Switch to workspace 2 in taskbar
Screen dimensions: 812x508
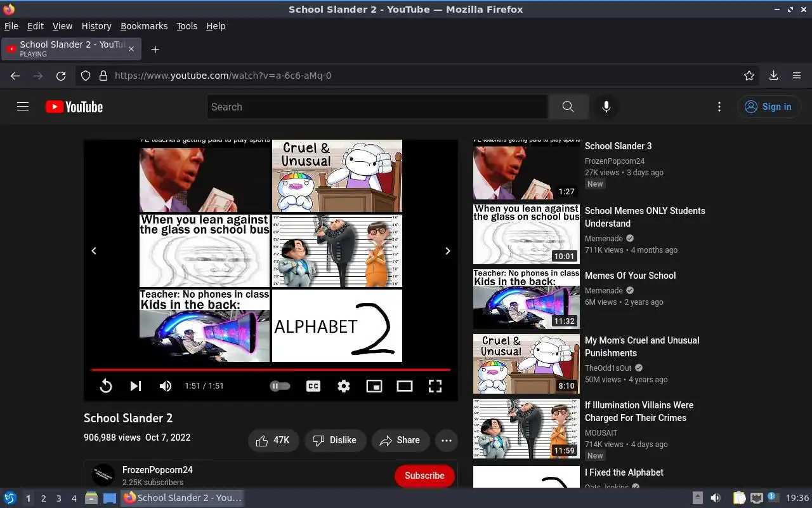pyautogui.click(x=43, y=498)
